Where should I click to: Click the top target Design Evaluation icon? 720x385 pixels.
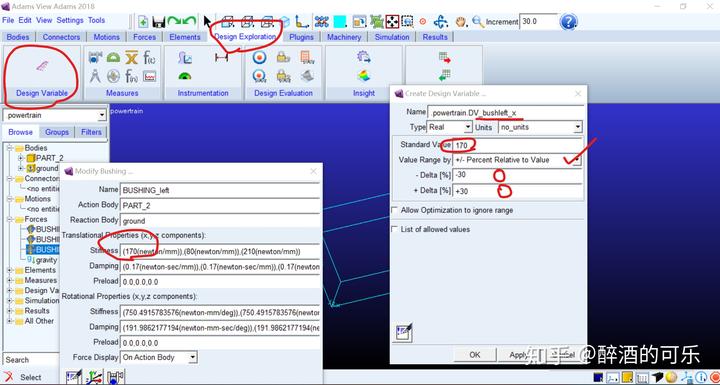tap(259, 57)
